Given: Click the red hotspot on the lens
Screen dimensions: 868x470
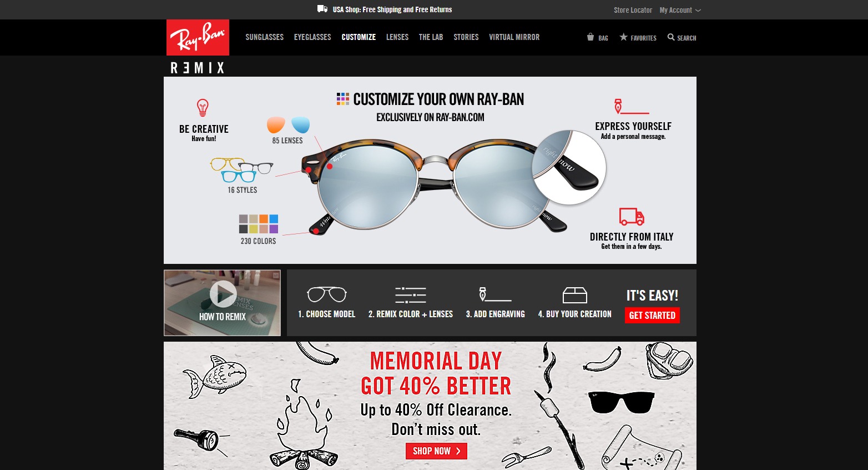Looking at the screenshot, I should click(x=330, y=166).
